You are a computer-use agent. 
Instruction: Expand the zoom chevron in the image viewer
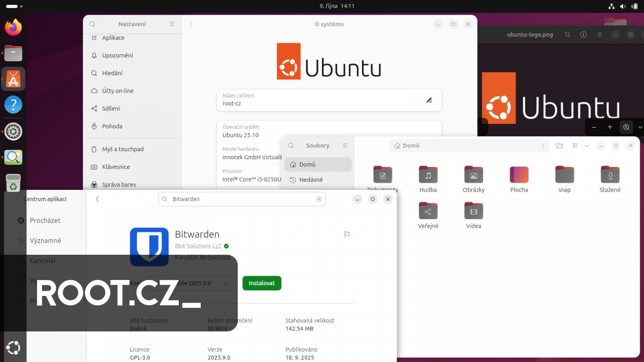coord(640,127)
